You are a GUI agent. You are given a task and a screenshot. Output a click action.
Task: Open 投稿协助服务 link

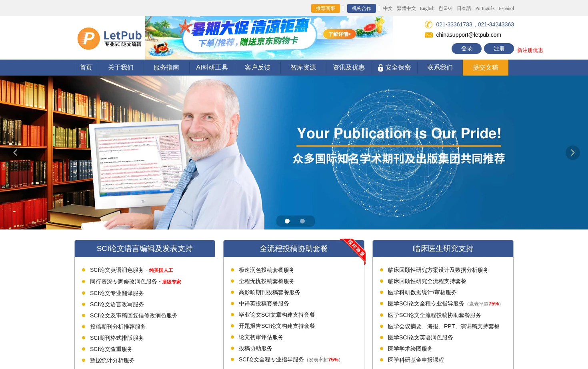[x=255, y=349]
